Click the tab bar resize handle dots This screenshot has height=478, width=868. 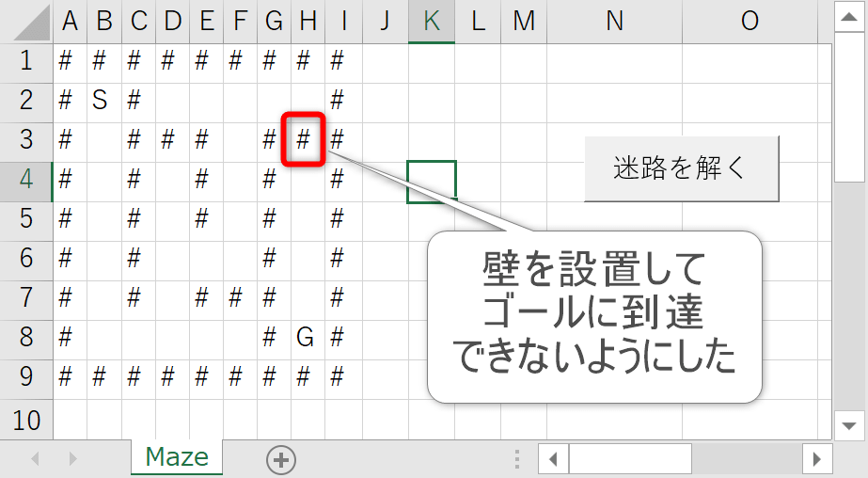pos(516,459)
